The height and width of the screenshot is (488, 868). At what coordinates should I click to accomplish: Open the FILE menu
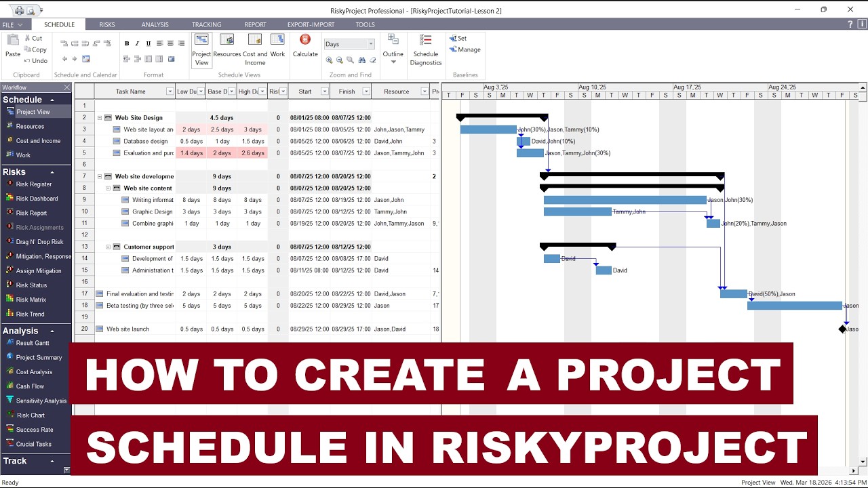click(12, 25)
